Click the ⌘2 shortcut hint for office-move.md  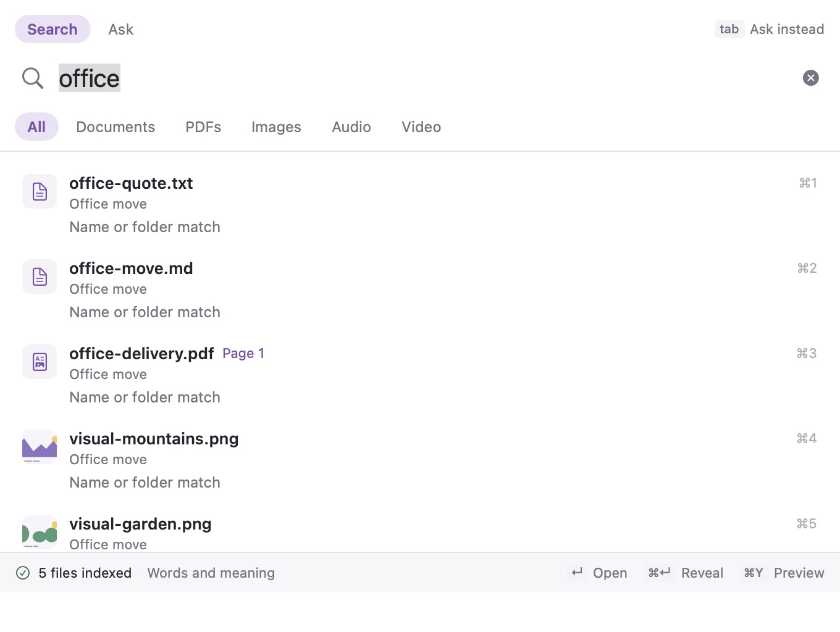tap(807, 268)
